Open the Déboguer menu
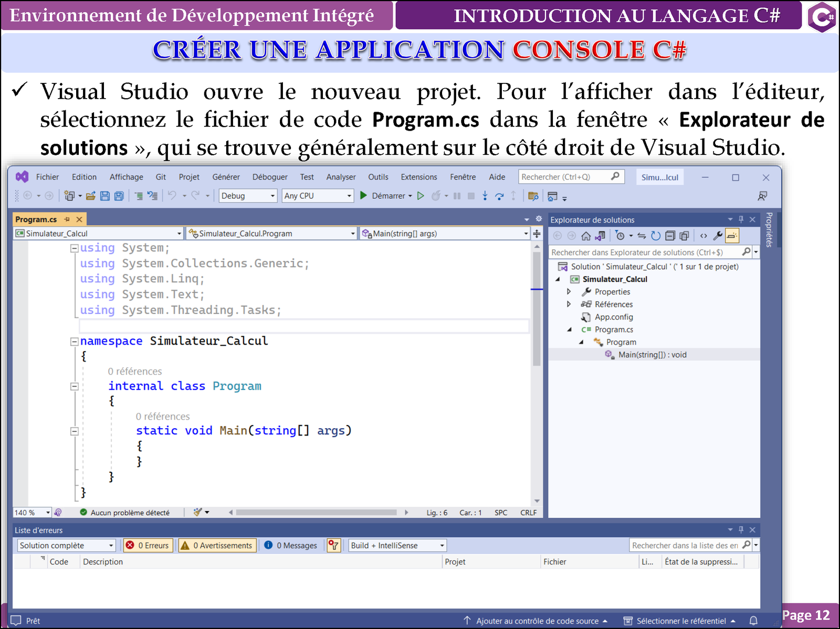This screenshot has height=629, width=840. point(270,177)
